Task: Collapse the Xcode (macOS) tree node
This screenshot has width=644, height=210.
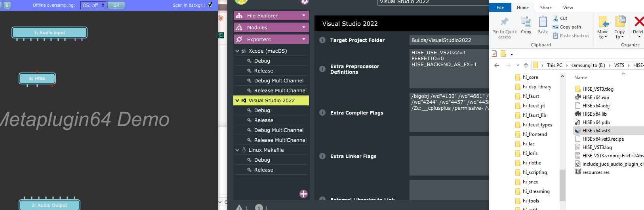Action: (237, 51)
